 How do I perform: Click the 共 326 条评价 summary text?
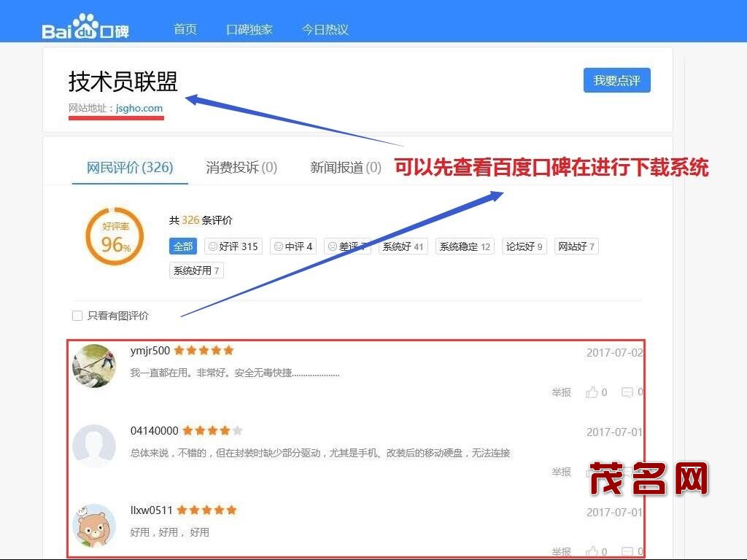pyautogui.click(x=201, y=220)
